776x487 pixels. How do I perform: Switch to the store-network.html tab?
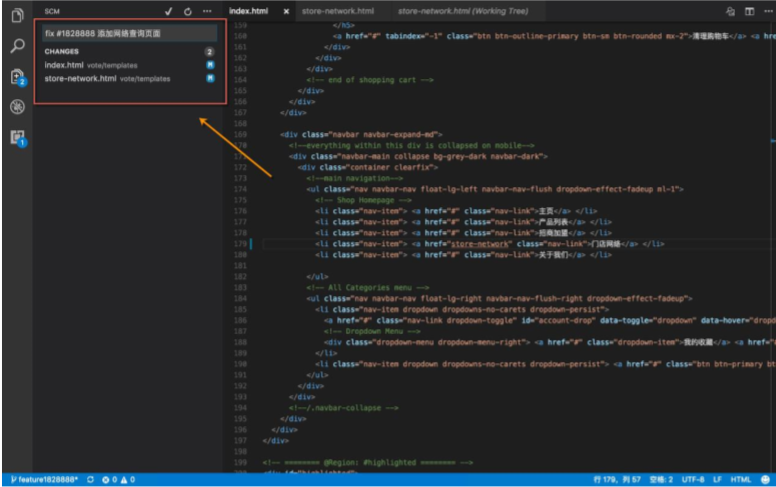[x=338, y=11]
